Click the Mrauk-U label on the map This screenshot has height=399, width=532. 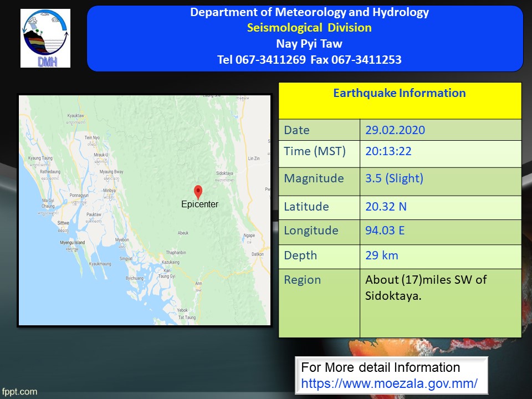coord(101,155)
